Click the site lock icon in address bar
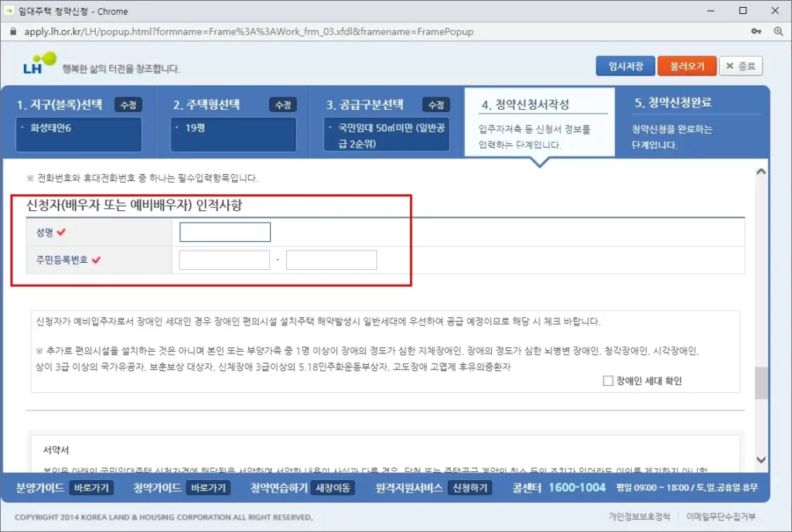 pos(13,31)
